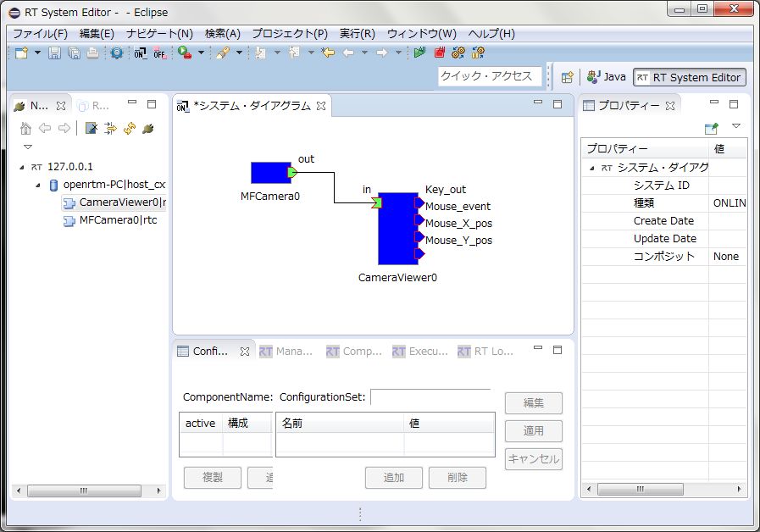Collapse the システム・ダイアグラム property node

(x=591, y=168)
